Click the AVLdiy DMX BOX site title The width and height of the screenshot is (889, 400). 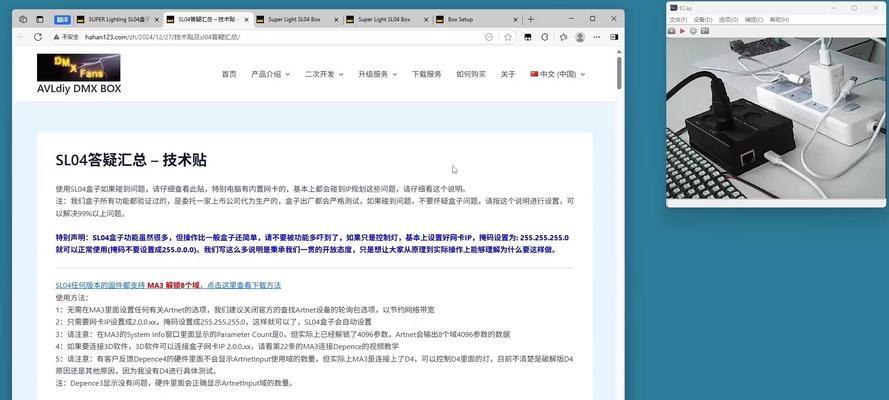click(79, 89)
